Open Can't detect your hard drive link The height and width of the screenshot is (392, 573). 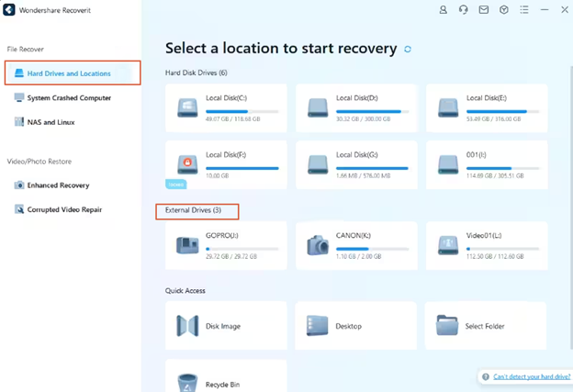pos(532,376)
